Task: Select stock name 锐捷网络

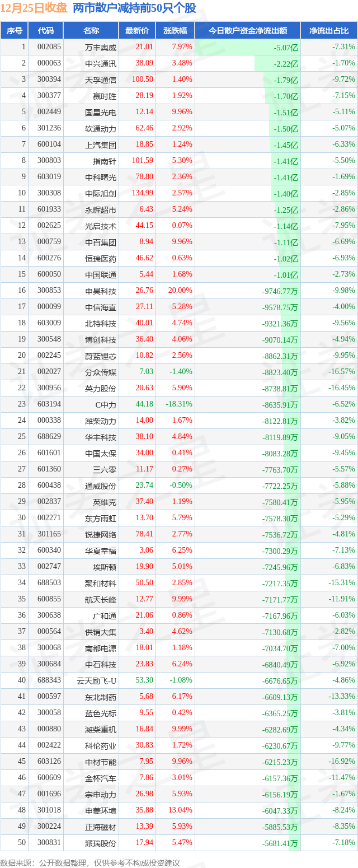Action: point(101,534)
